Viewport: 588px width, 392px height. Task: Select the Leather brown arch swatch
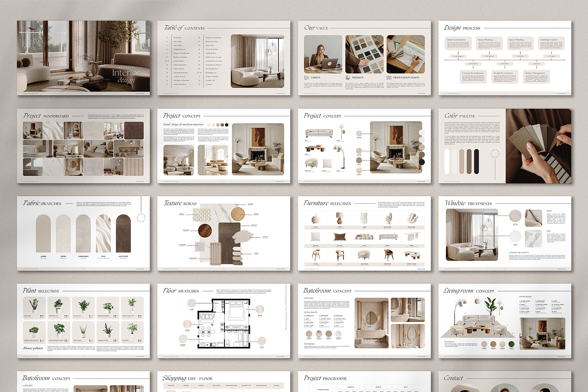coord(123,233)
